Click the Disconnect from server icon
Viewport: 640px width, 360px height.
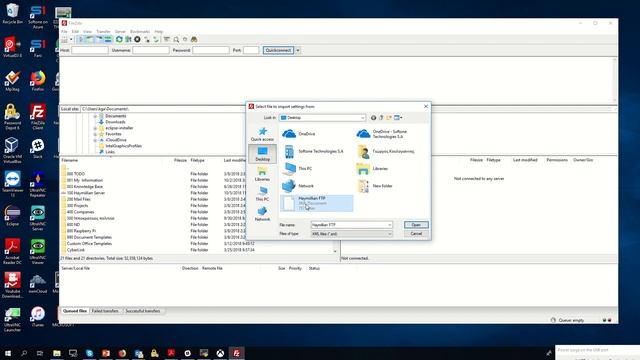pos(147,40)
